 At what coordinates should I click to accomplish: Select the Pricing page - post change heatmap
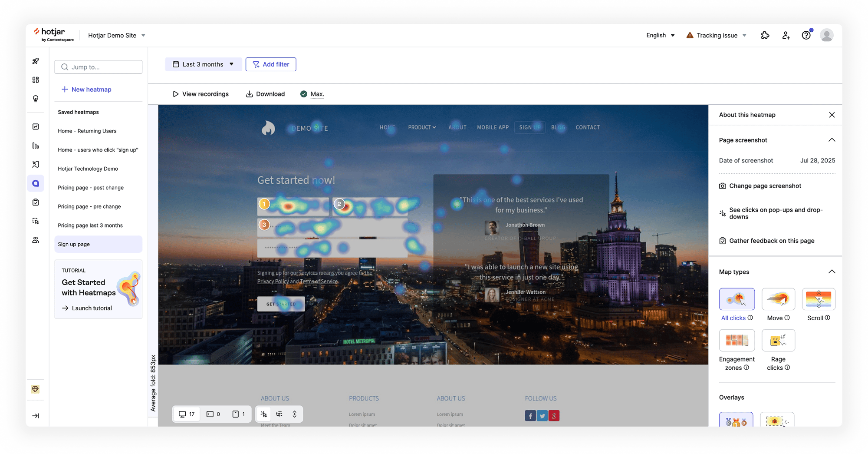pyautogui.click(x=91, y=188)
